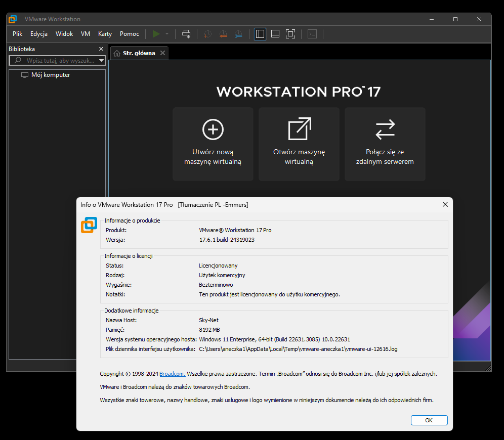The width and height of the screenshot is (504, 440).
Task: Maximize the VMware Workstation window
Action: pyautogui.click(x=455, y=19)
